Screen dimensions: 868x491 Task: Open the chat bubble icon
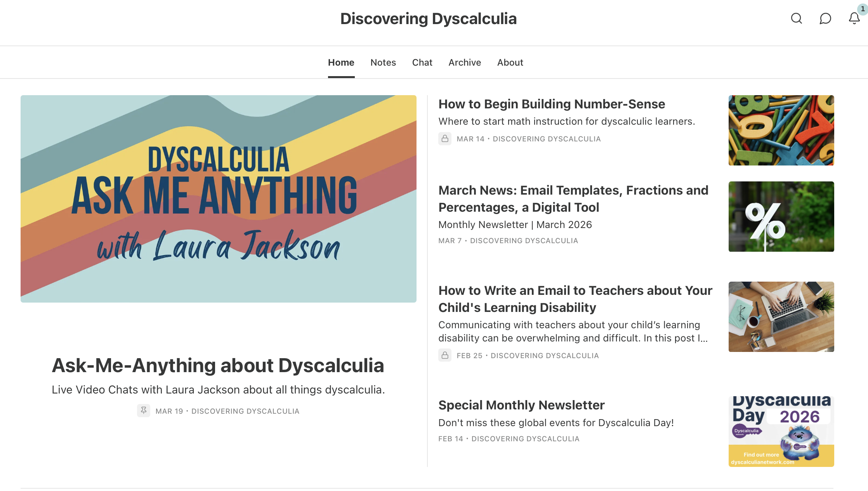pos(825,18)
